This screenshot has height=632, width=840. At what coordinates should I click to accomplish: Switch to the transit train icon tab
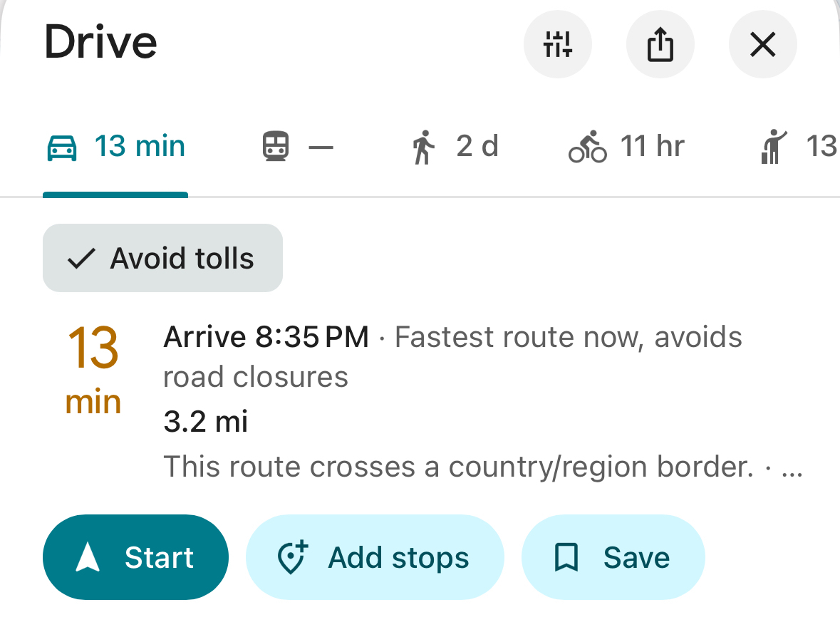tap(275, 148)
